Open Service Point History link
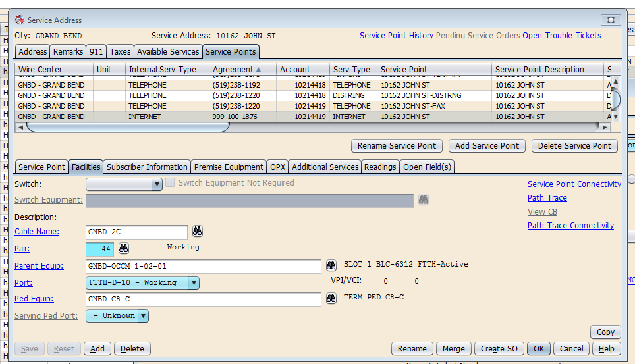The height and width of the screenshot is (364, 635). [396, 36]
